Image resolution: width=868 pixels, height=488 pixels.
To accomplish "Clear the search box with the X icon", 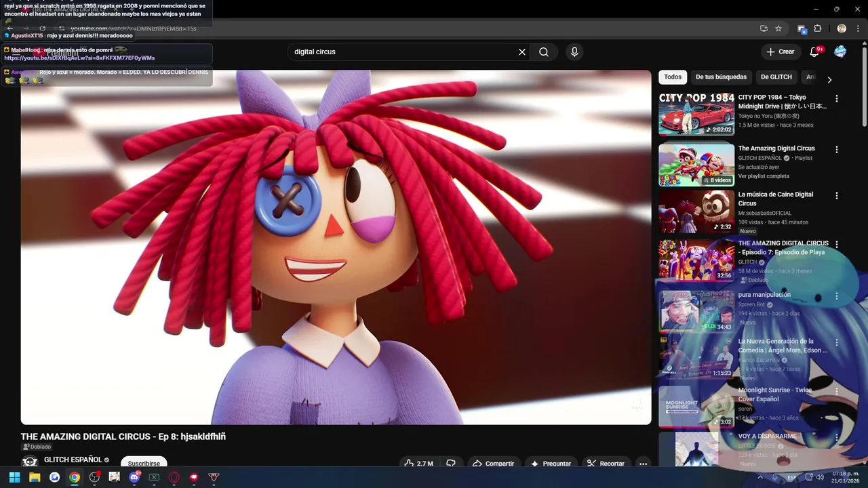I will pos(522,52).
